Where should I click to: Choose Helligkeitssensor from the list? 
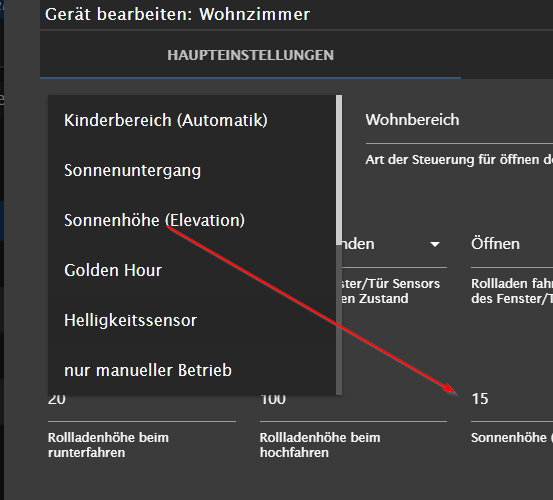192,321
